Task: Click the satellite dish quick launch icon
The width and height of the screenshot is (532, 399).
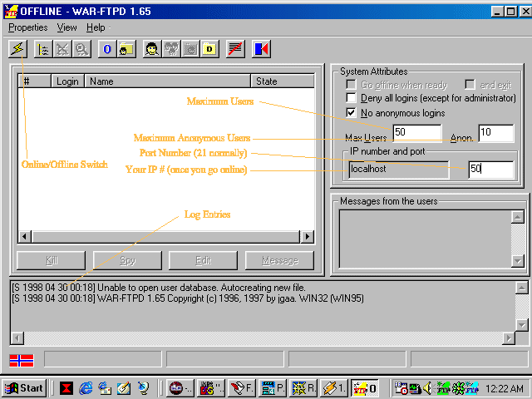Action: click(x=143, y=388)
